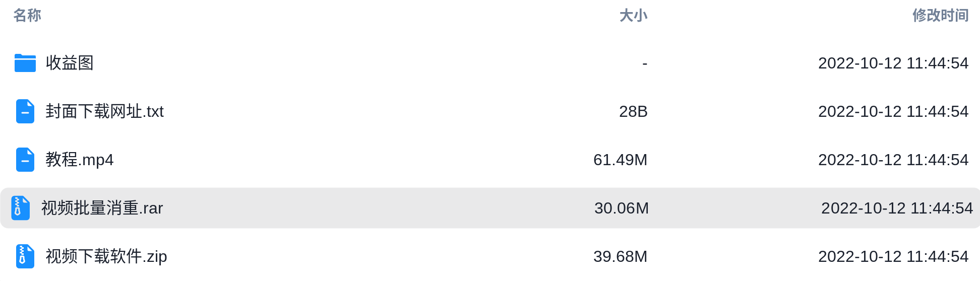Select the 教程.mp4 file name

pos(80,160)
